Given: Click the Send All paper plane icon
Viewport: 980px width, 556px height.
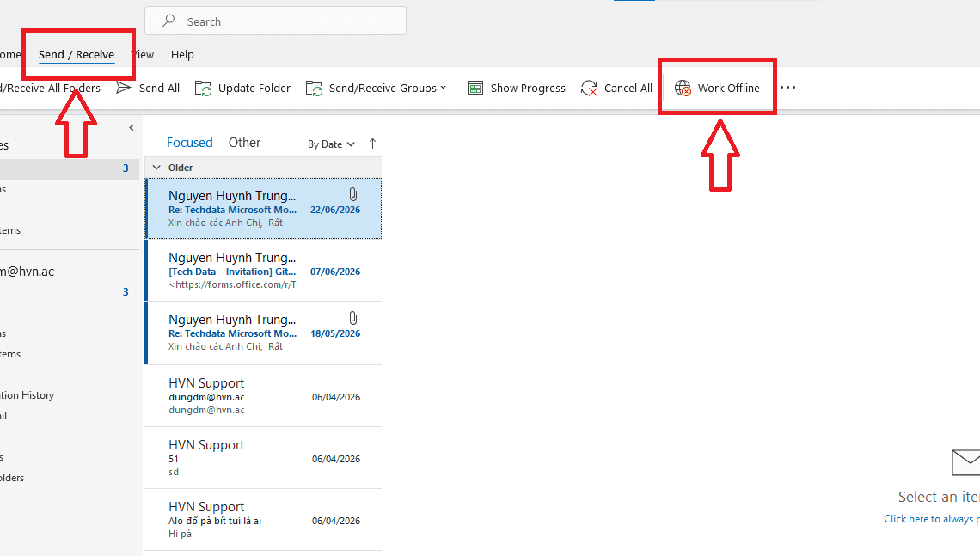Looking at the screenshot, I should pos(123,88).
